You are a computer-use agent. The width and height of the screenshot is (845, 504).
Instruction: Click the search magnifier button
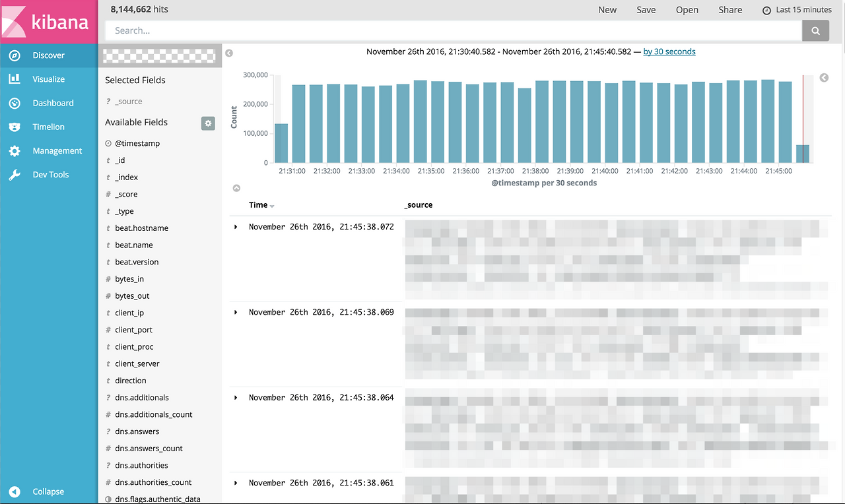pos(815,30)
